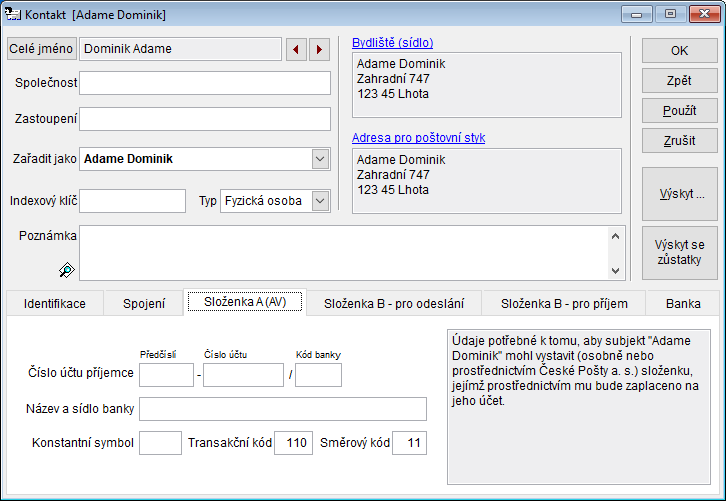726x501 pixels.
Task: Click the Zrušit button
Action: 680,141
